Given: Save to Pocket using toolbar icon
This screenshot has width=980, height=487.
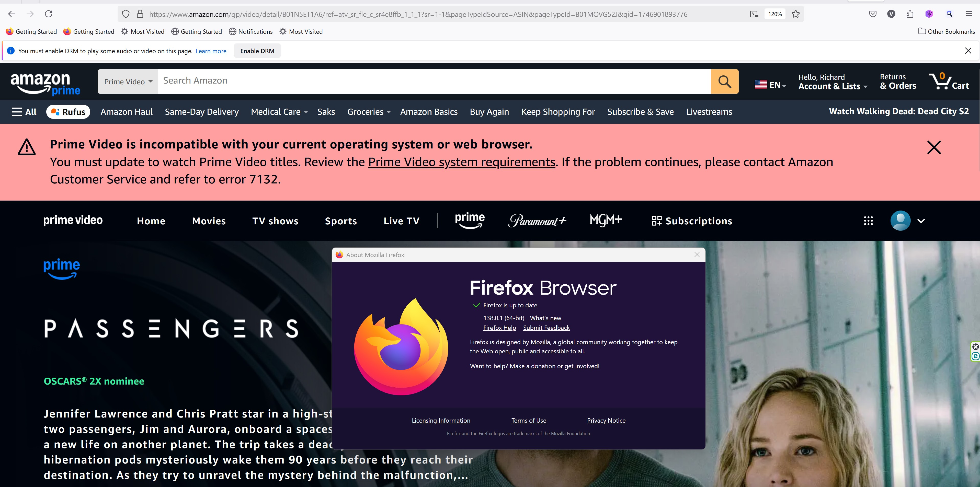Looking at the screenshot, I should click(873, 14).
